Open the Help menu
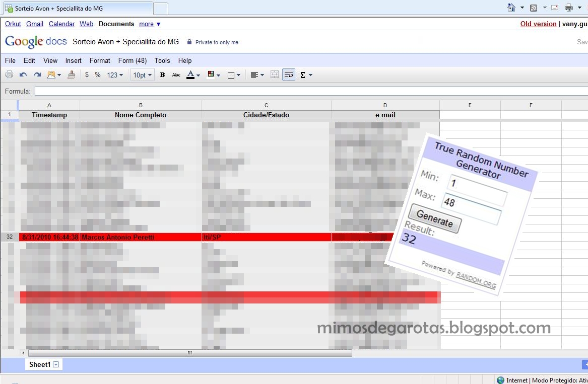Viewport: 588px width, 384px height. click(185, 61)
